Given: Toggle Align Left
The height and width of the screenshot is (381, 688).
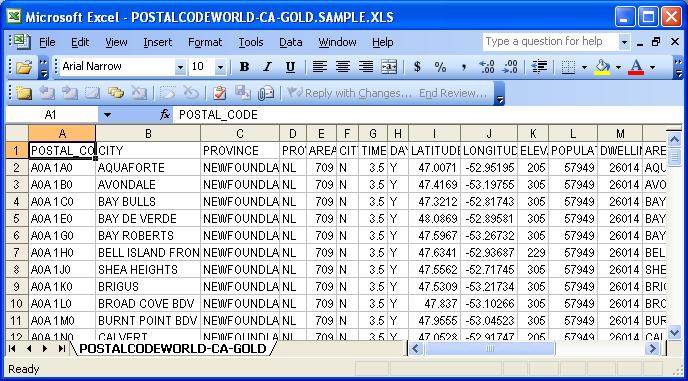Looking at the screenshot, I should [x=320, y=67].
